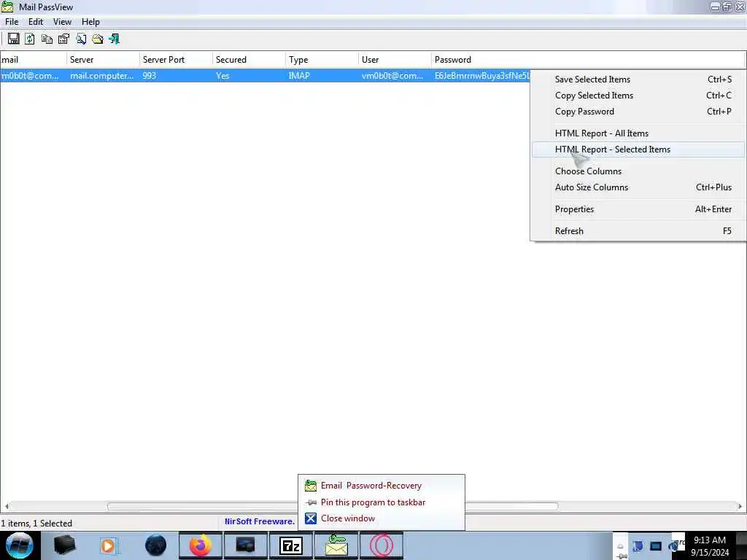
Task: Click the black box taskbar icon
Action: pyautogui.click(x=64, y=545)
